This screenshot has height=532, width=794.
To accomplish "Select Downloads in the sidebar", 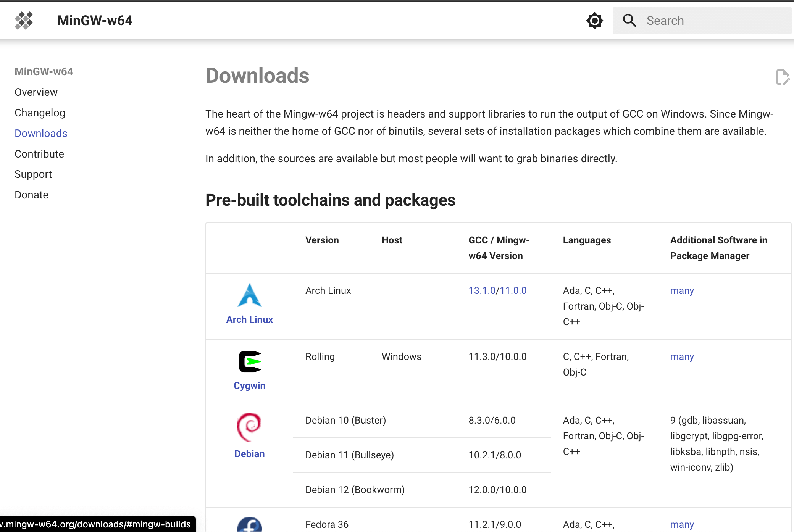I will 41,133.
